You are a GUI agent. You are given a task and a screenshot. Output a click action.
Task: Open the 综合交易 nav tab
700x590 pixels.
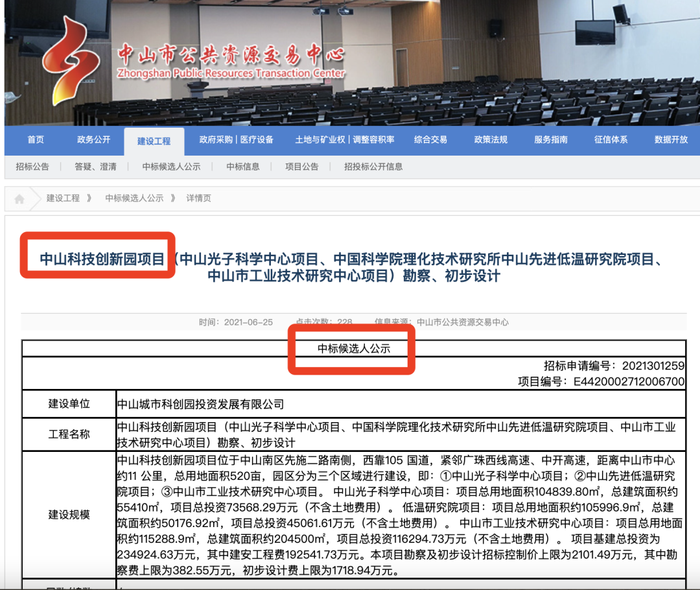(430, 140)
